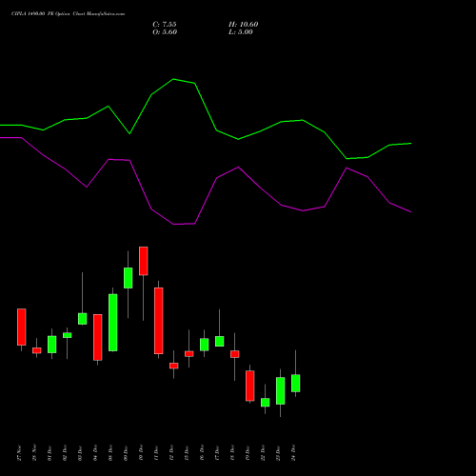Select the green candlestick for 17 Dec
This screenshot has height=476, width=476.
tap(220, 341)
